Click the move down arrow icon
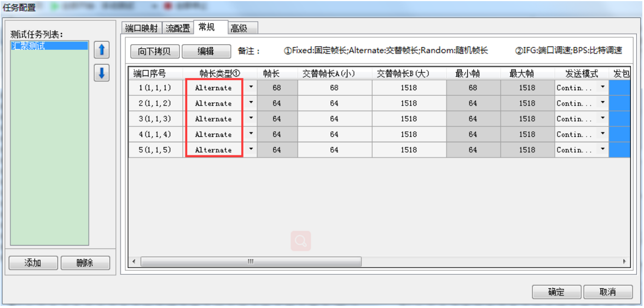This screenshot has height=308, width=644. [x=101, y=73]
